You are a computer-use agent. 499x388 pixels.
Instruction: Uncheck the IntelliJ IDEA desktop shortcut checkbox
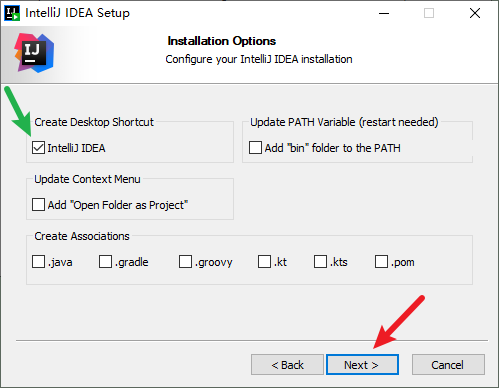click(x=38, y=148)
